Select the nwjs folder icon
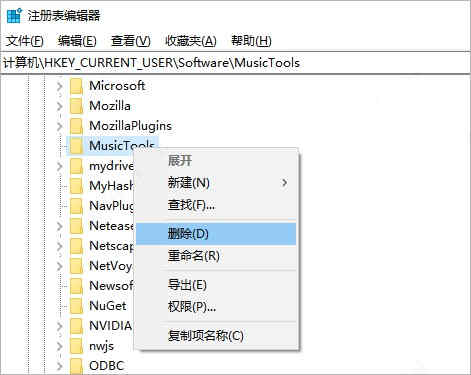Image resolution: width=471 pixels, height=375 pixels. [76, 346]
